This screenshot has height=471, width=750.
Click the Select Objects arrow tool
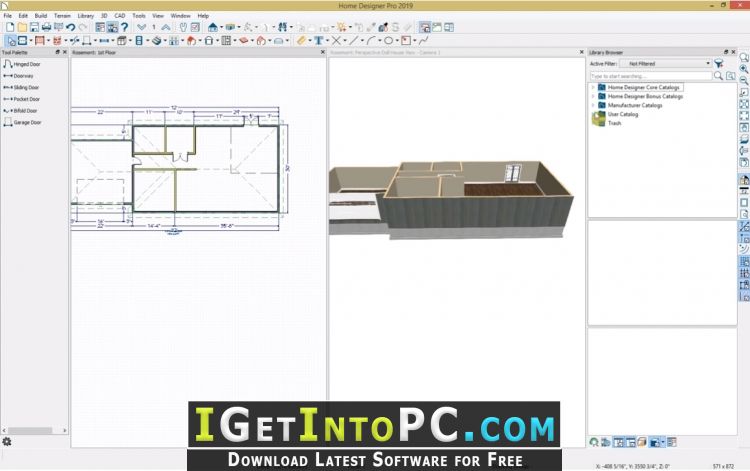(x=11, y=41)
